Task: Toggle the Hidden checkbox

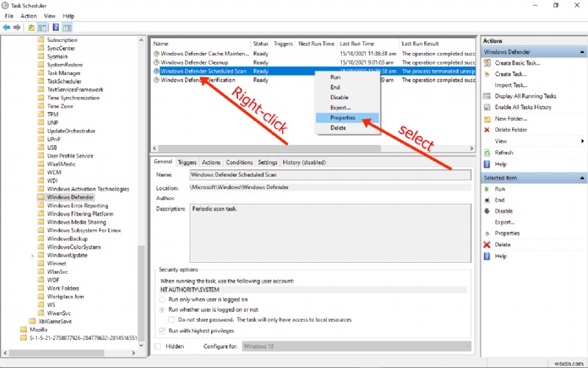Action: pyautogui.click(x=158, y=346)
